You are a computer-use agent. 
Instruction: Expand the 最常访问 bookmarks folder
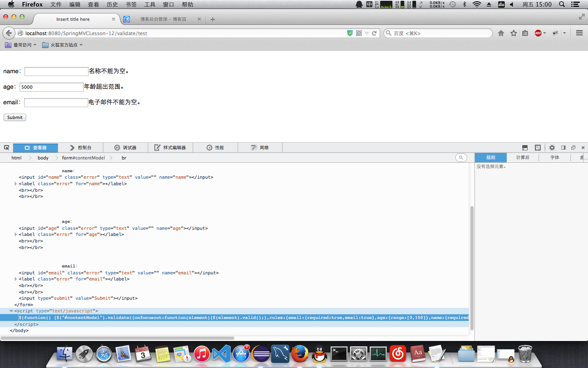pyautogui.click(x=21, y=45)
